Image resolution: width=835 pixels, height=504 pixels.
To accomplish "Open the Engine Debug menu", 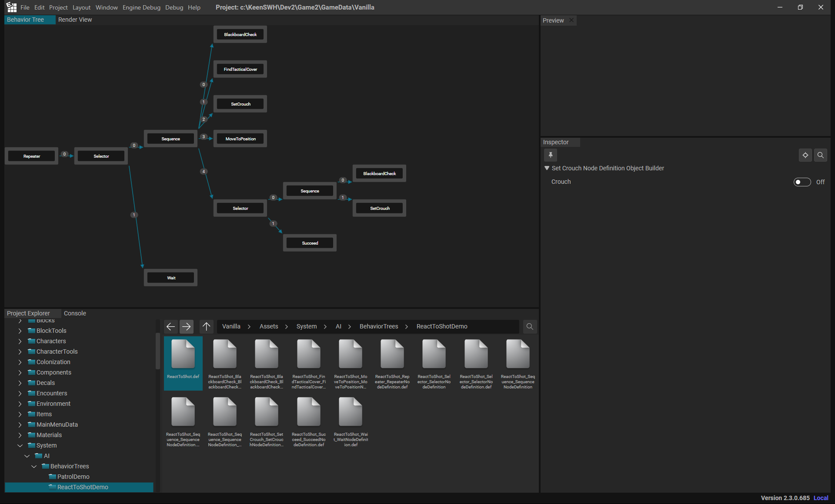I will tap(141, 7).
